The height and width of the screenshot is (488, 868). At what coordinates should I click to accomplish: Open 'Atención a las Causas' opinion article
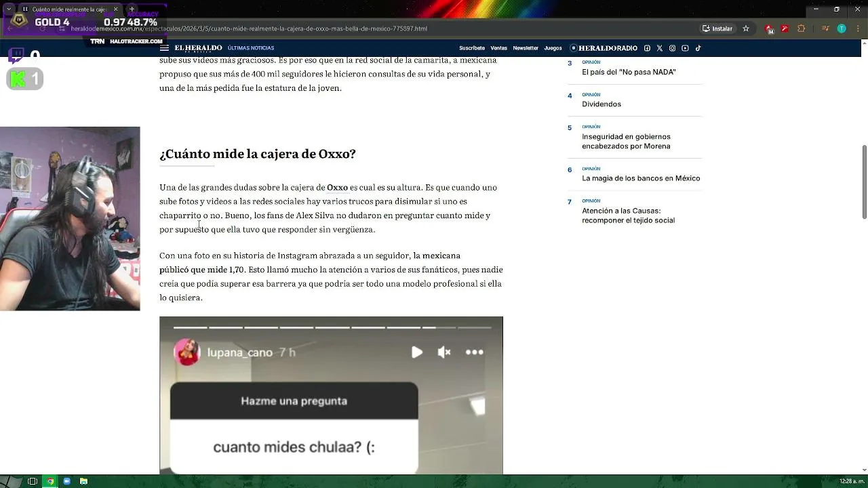tap(628, 216)
